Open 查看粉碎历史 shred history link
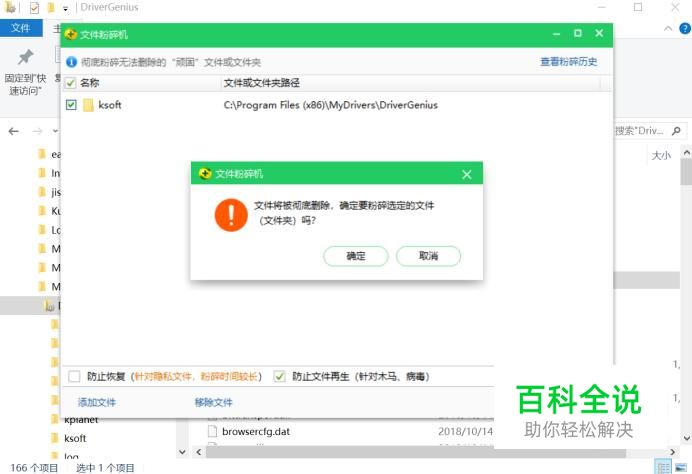The width and height of the screenshot is (692, 474). coord(568,62)
